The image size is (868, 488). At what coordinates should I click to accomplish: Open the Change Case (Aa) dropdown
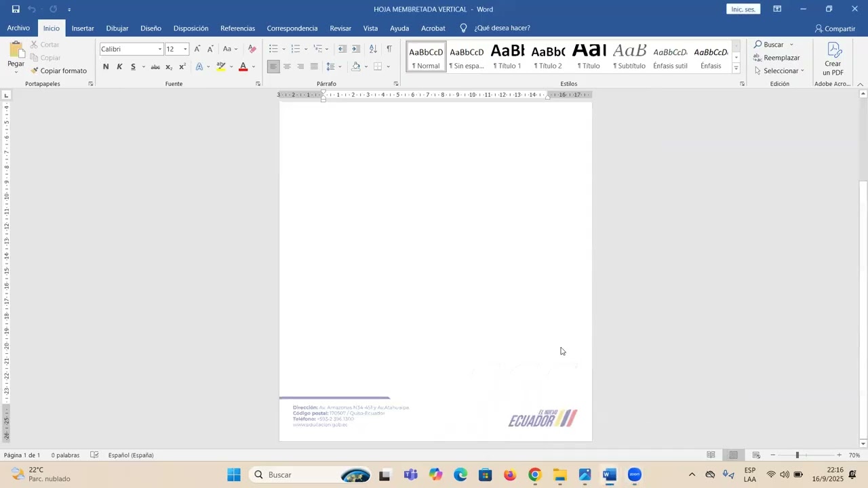pos(231,49)
